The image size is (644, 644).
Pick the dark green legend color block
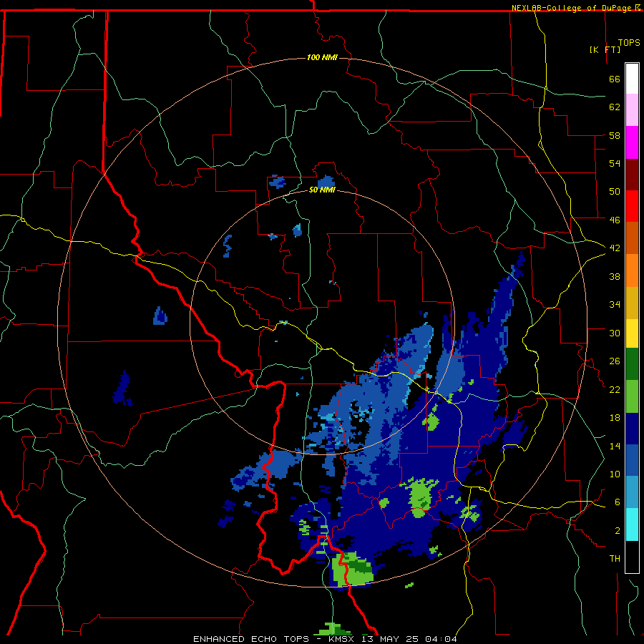click(632, 364)
